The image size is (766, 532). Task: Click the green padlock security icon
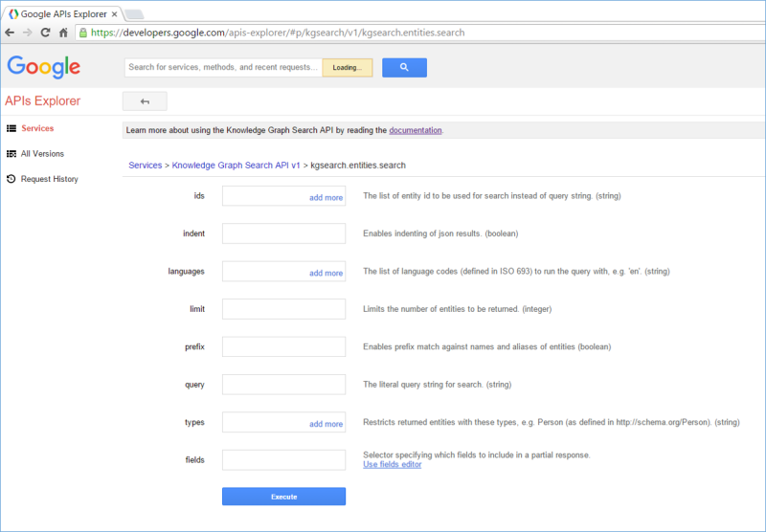point(83,33)
